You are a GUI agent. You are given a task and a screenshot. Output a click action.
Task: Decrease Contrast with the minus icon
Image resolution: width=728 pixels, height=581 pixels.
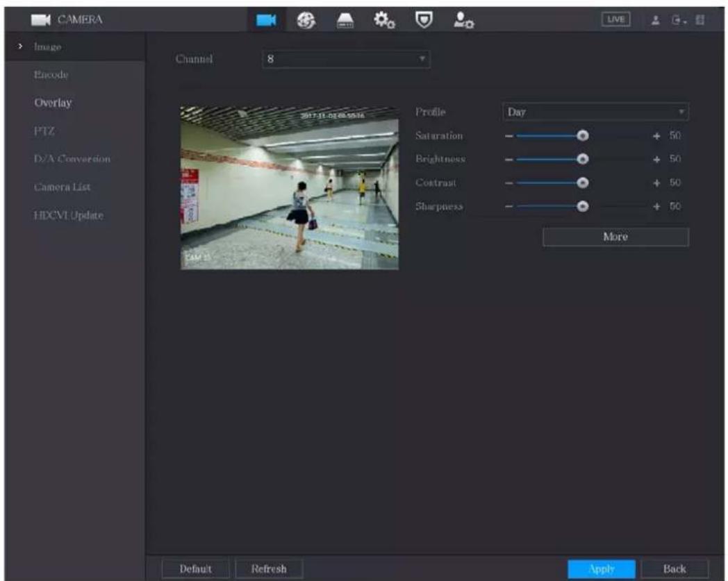tap(509, 183)
